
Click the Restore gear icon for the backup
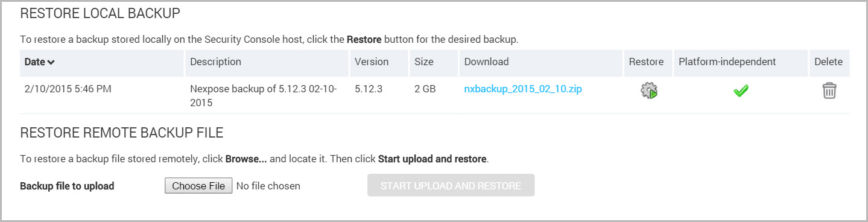648,91
